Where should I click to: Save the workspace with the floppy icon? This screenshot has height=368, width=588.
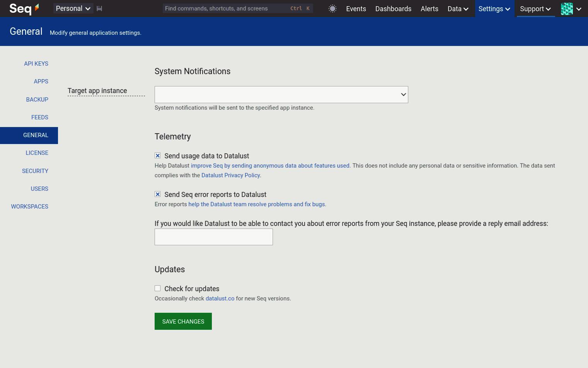pos(99,8)
